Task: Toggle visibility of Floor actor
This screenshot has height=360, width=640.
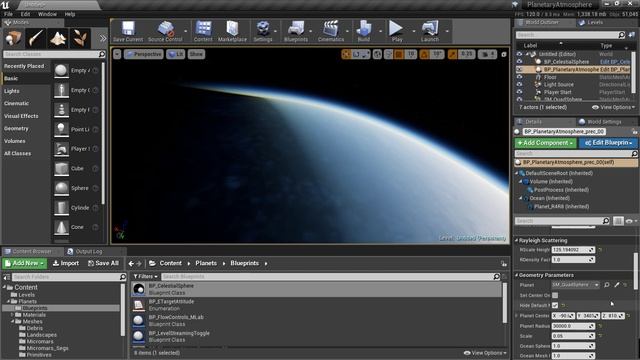Action: click(x=519, y=77)
